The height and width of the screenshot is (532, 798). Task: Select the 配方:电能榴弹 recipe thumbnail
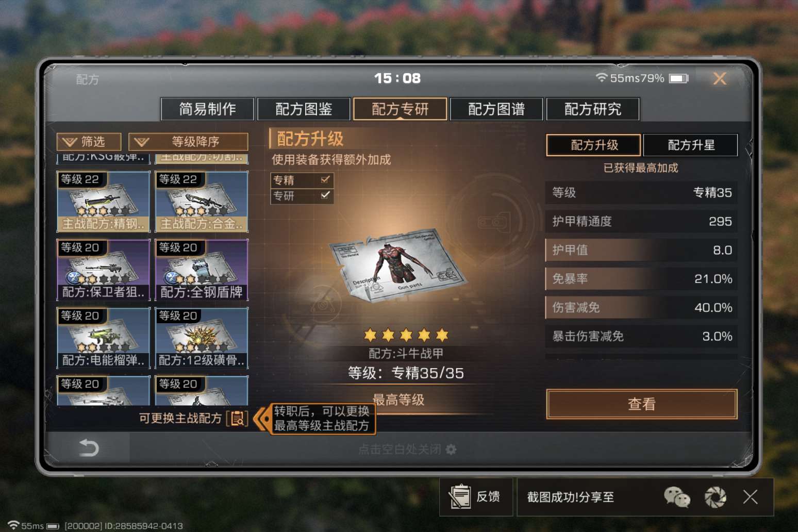pos(103,338)
